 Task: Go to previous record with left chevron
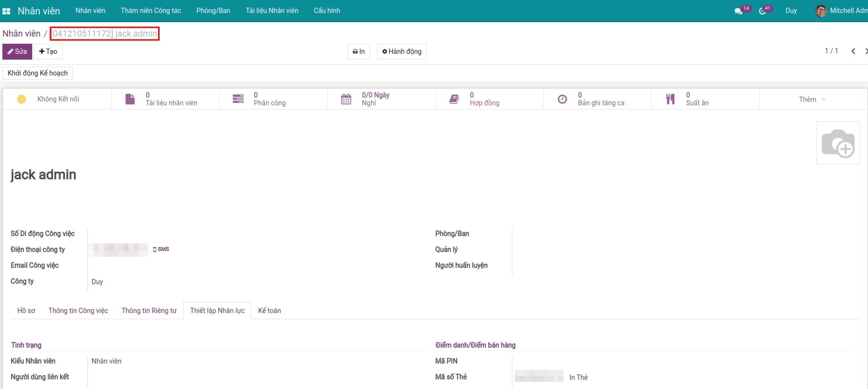tap(853, 51)
